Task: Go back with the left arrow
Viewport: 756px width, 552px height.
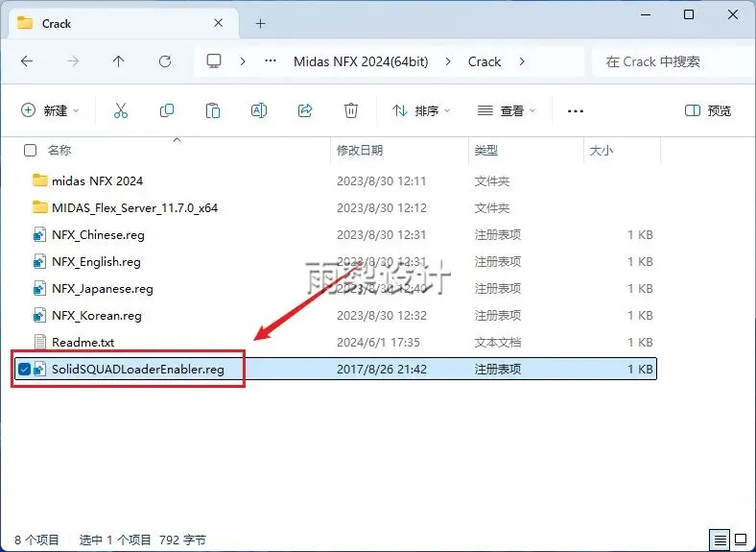Action: pyautogui.click(x=27, y=61)
